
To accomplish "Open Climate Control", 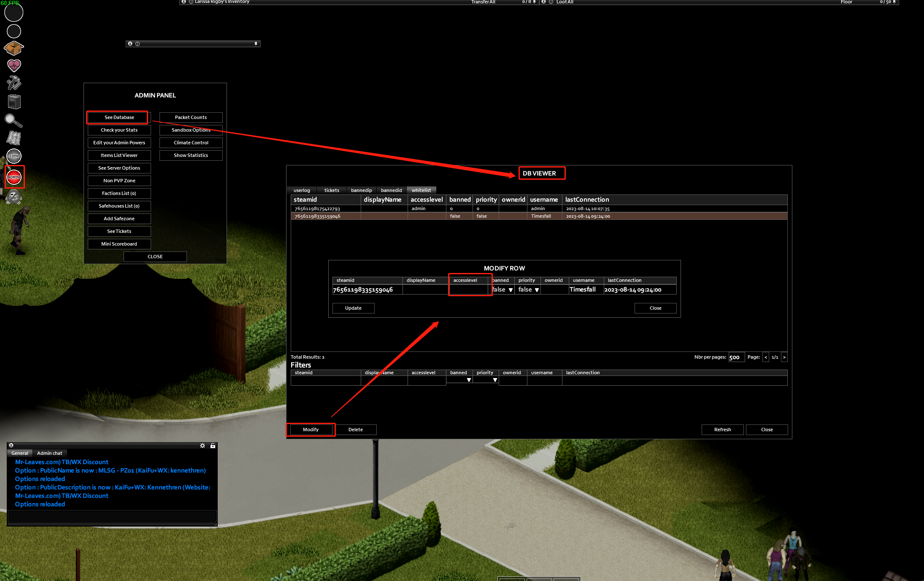I will tap(191, 143).
